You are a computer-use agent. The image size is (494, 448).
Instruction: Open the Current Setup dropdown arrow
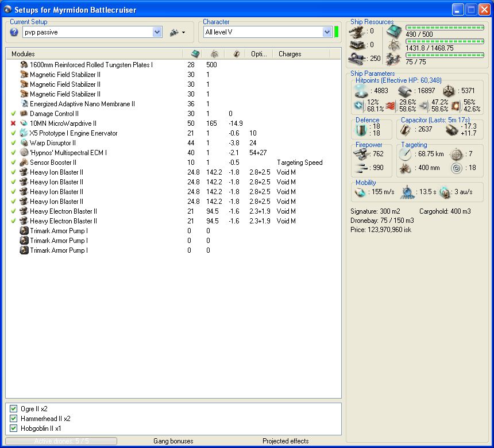[x=157, y=32]
